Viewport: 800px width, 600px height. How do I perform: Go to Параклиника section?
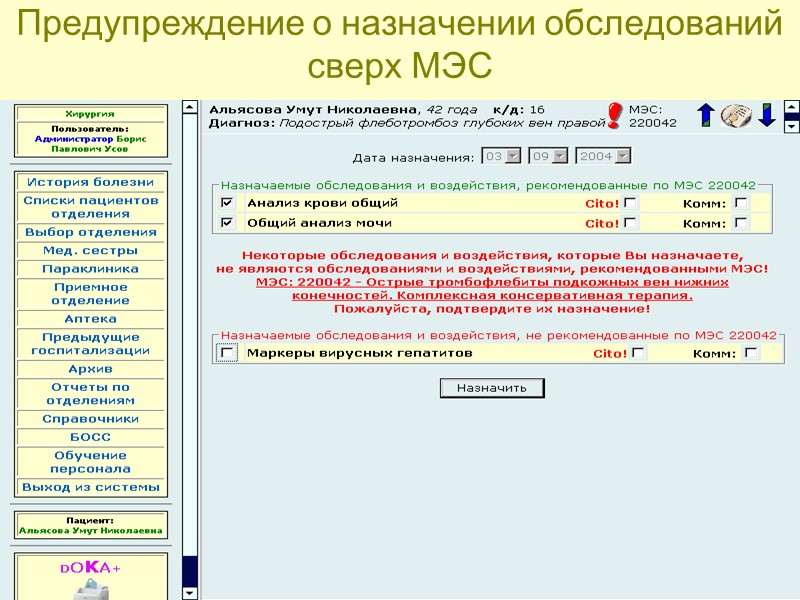[90, 269]
